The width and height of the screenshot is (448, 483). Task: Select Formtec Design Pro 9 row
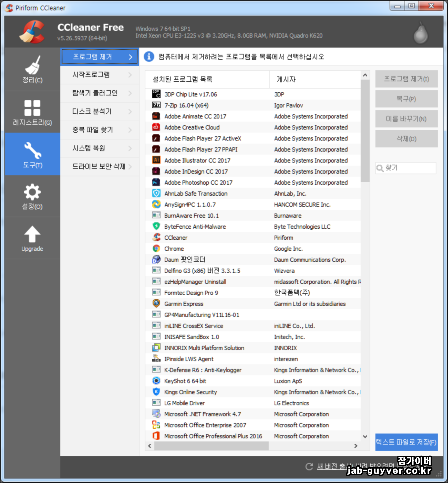pos(253,293)
